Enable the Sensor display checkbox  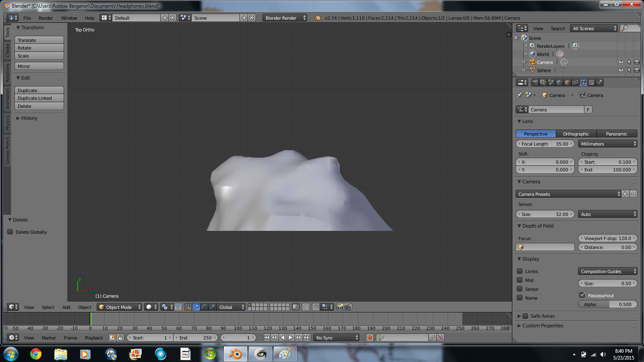coord(520,289)
